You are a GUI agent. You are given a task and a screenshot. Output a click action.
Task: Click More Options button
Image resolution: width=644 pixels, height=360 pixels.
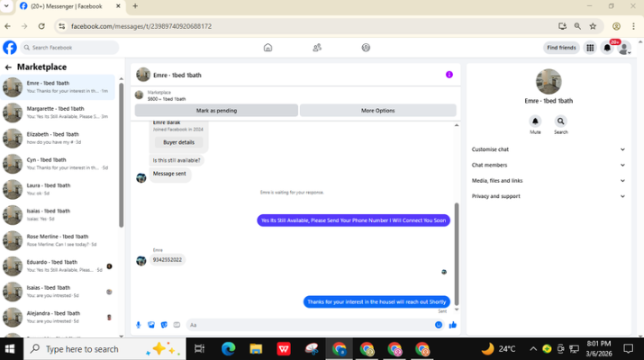[378, 111]
